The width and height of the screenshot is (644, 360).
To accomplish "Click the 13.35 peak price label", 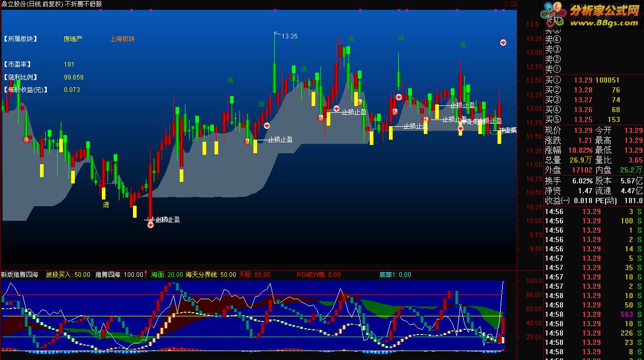I will coord(289,36).
